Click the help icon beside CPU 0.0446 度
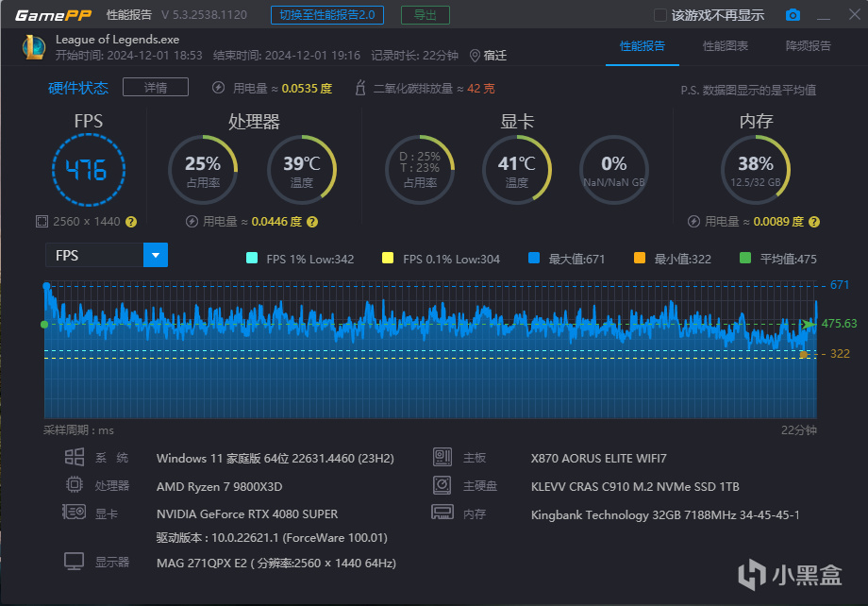The height and width of the screenshot is (606, 868). click(312, 222)
